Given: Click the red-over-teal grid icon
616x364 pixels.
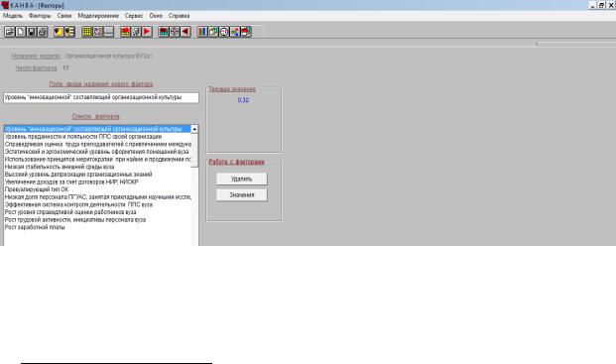Looking at the screenshot, I should (x=164, y=32).
